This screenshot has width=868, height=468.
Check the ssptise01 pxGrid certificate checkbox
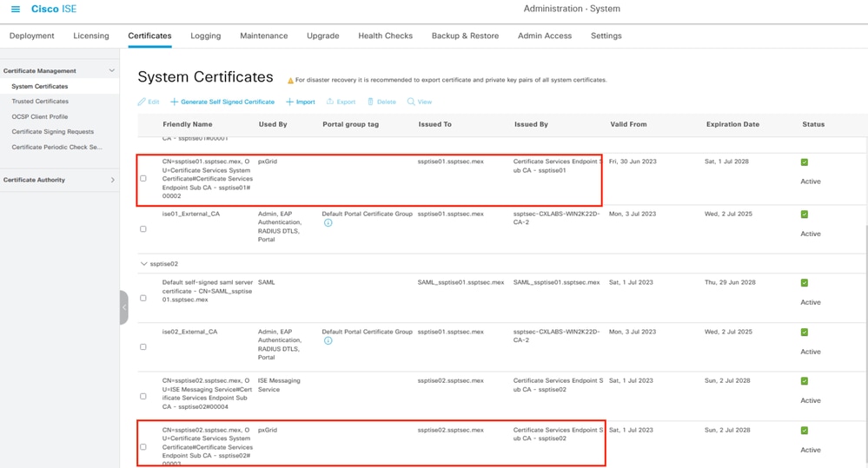[x=143, y=179]
